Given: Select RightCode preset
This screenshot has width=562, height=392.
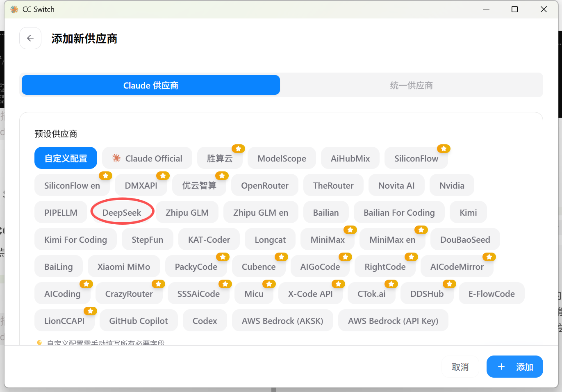Looking at the screenshot, I should click(x=385, y=266).
